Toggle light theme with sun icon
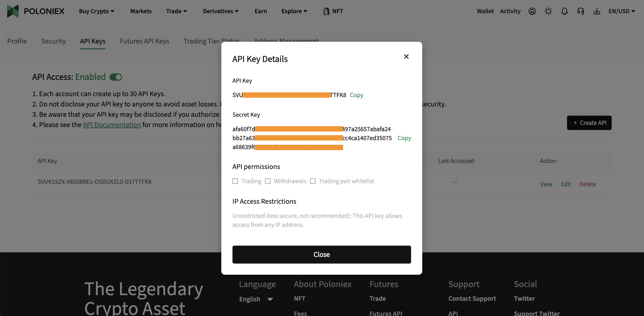Viewport: 644px width, 316px height. [548, 11]
